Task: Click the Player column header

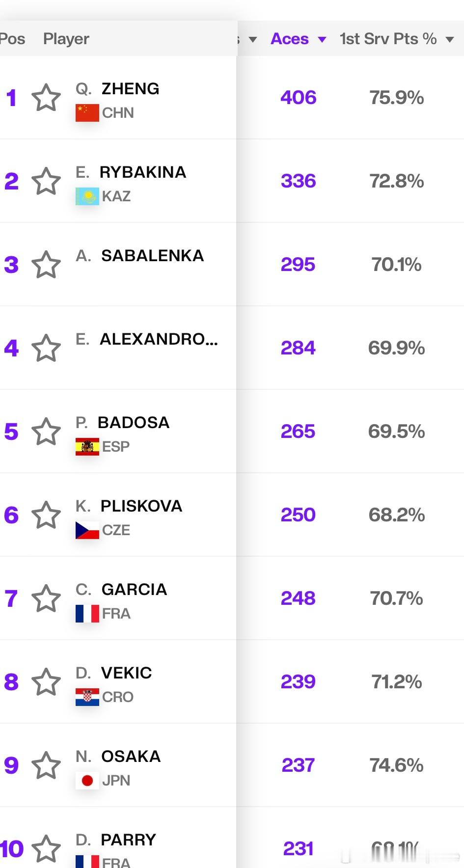Action: 66,39
